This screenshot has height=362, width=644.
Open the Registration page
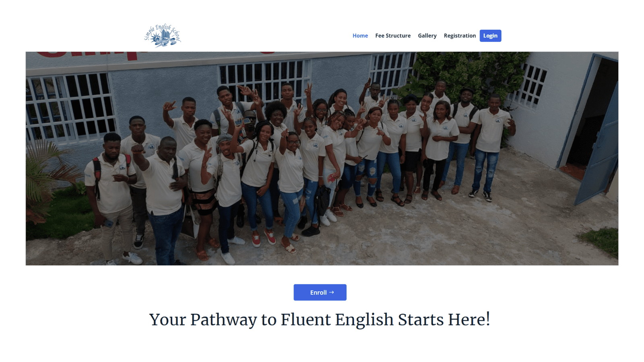point(460,36)
